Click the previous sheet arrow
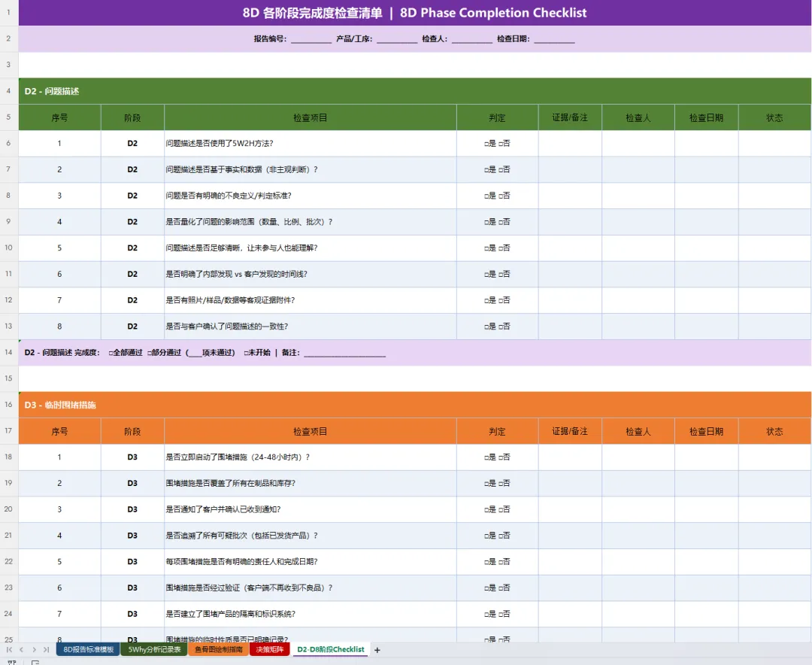The image size is (812, 665). [21, 649]
